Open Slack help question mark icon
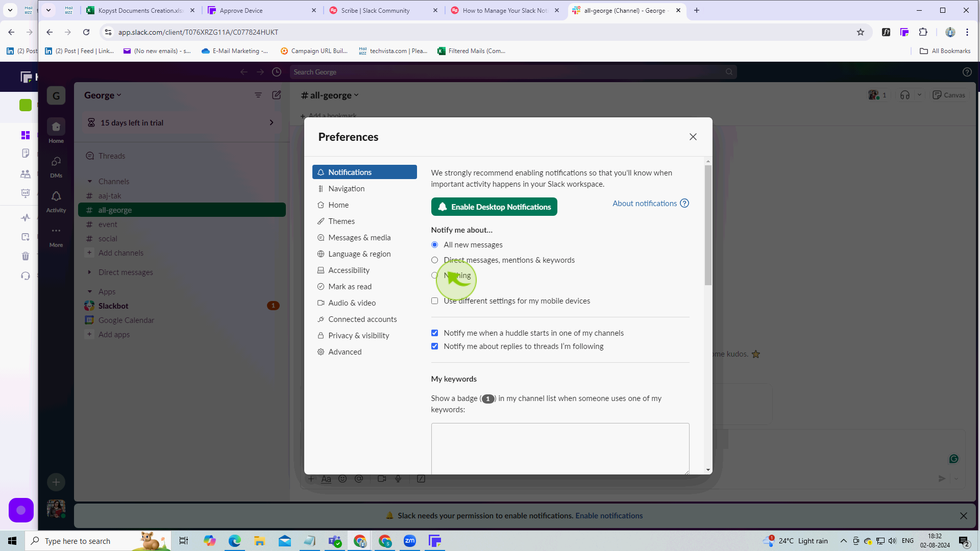 (x=967, y=72)
